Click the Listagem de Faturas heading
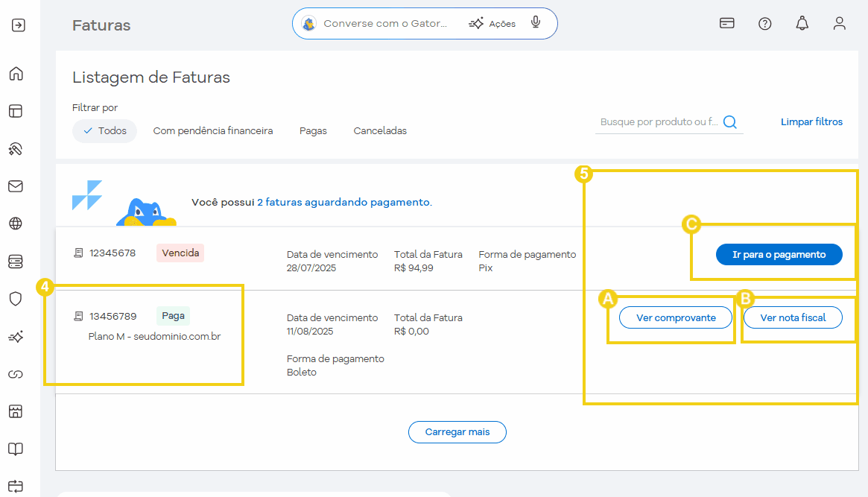The height and width of the screenshot is (497, 868). point(151,77)
